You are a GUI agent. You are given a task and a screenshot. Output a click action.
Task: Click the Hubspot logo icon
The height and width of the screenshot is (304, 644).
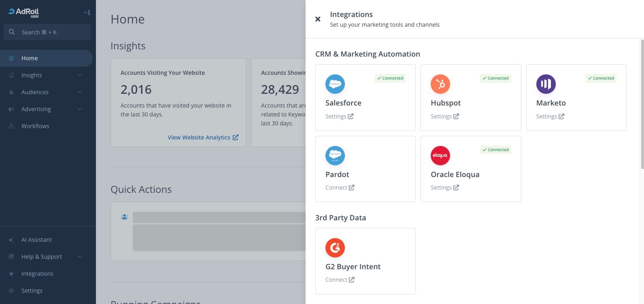440,84
